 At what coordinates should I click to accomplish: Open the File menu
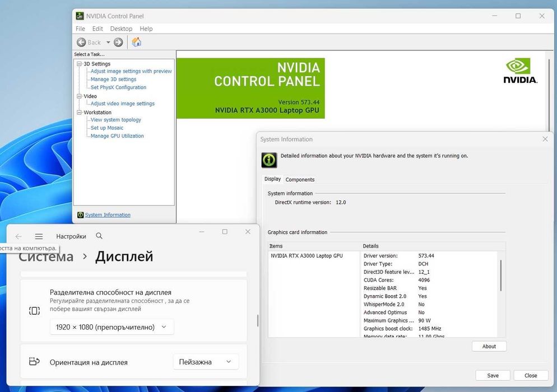(80, 29)
